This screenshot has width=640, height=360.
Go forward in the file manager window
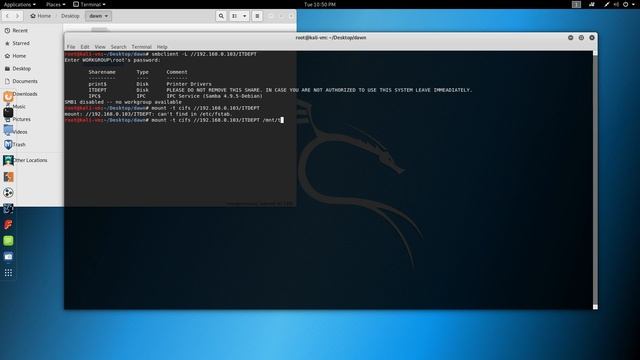pos(18,16)
